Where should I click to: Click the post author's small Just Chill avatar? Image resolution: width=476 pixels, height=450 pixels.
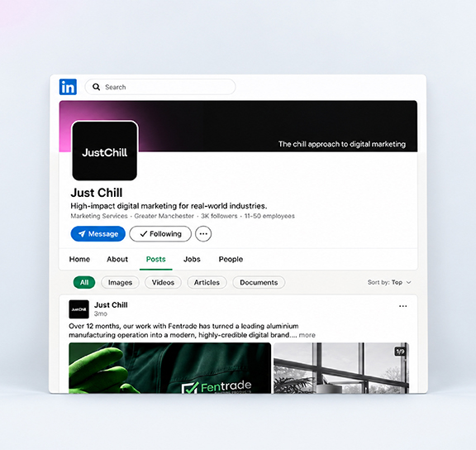click(79, 309)
